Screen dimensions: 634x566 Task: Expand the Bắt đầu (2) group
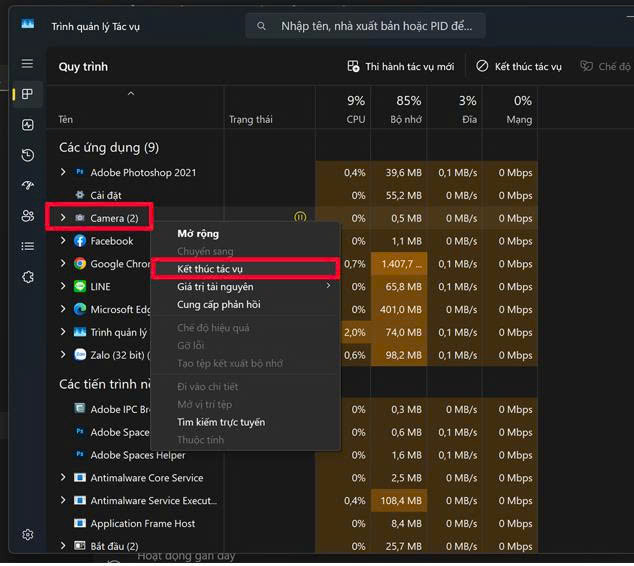(x=63, y=546)
